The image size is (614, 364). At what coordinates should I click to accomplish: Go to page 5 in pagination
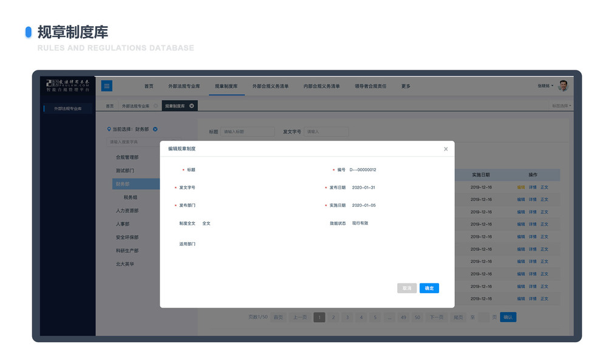click(375, 317)
